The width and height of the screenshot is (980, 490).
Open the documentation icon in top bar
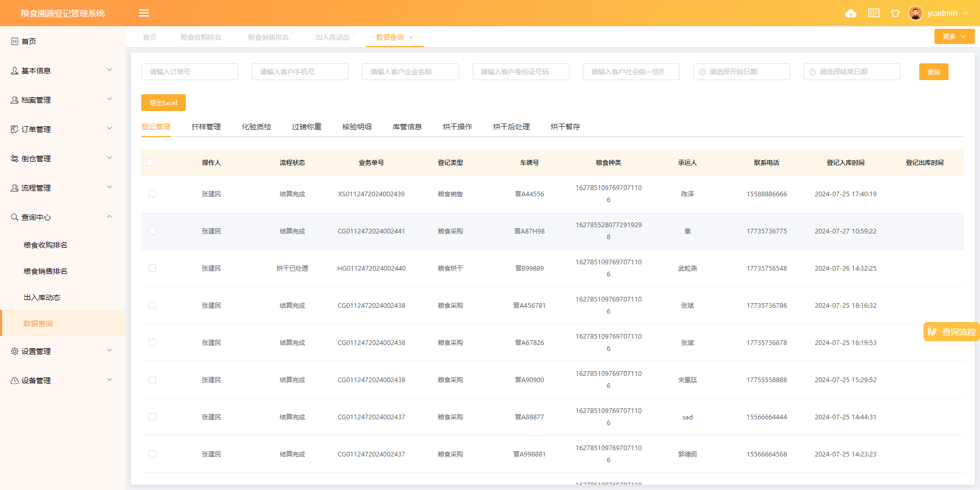pos(873,13)
